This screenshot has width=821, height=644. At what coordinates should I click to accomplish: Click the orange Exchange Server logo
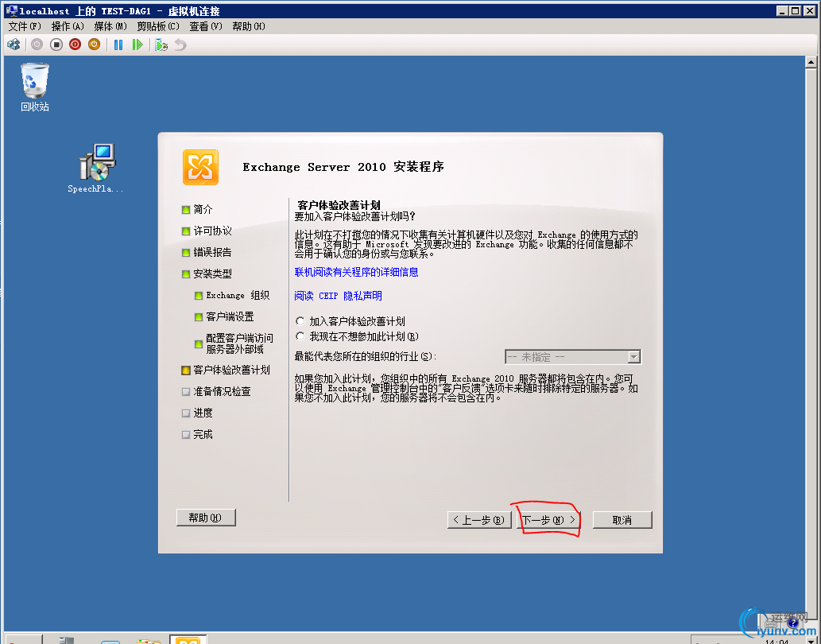click(x=200, y=168)
